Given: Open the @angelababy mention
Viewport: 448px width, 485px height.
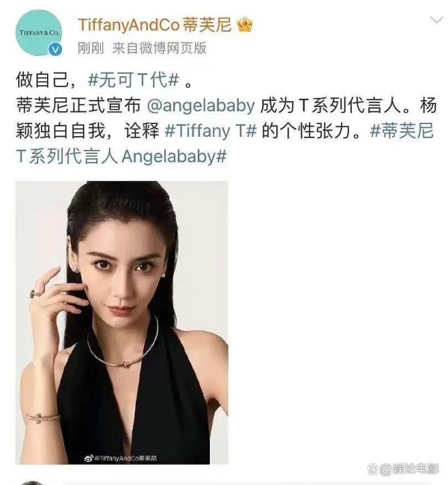Looking at the screenshot, I should click(201, 105).
